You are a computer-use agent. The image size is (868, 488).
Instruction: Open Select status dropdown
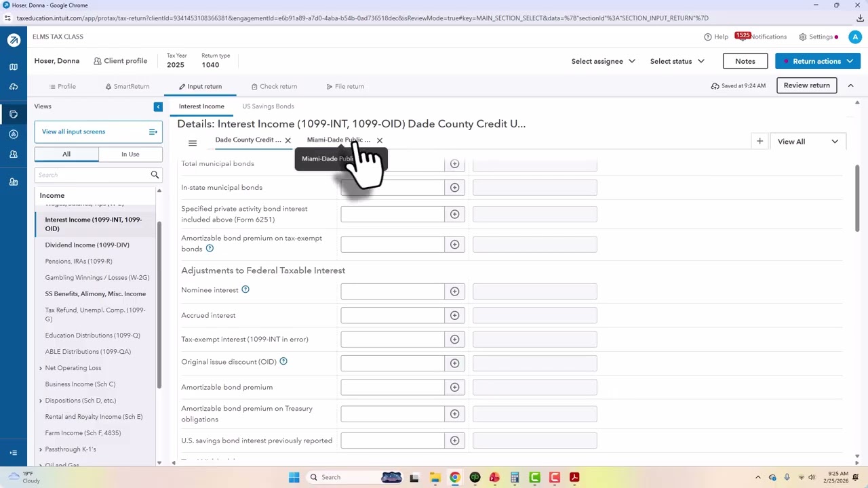point(677,61)
